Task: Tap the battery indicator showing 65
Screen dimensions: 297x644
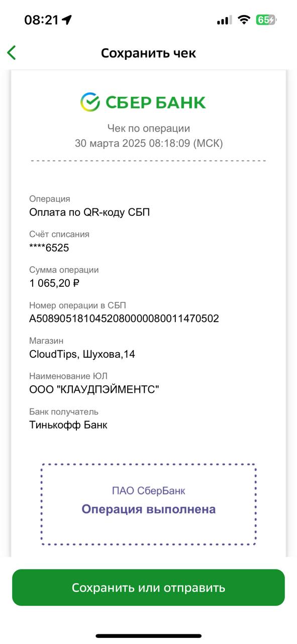Action: 266,20
